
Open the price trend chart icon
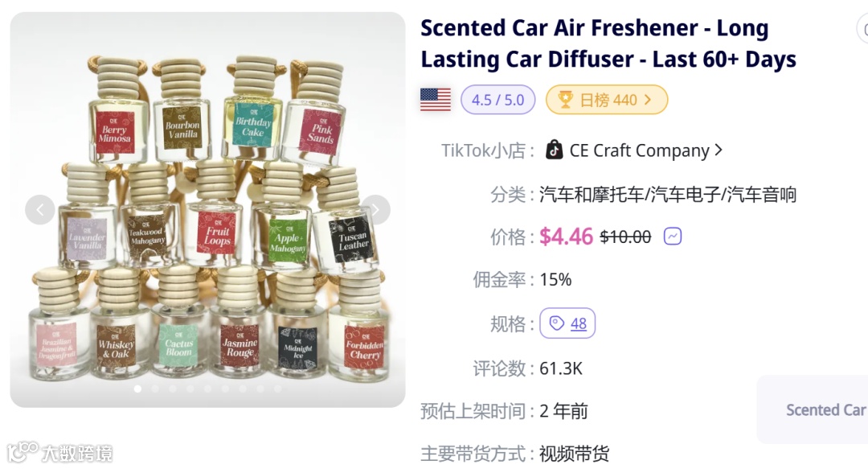672,237
